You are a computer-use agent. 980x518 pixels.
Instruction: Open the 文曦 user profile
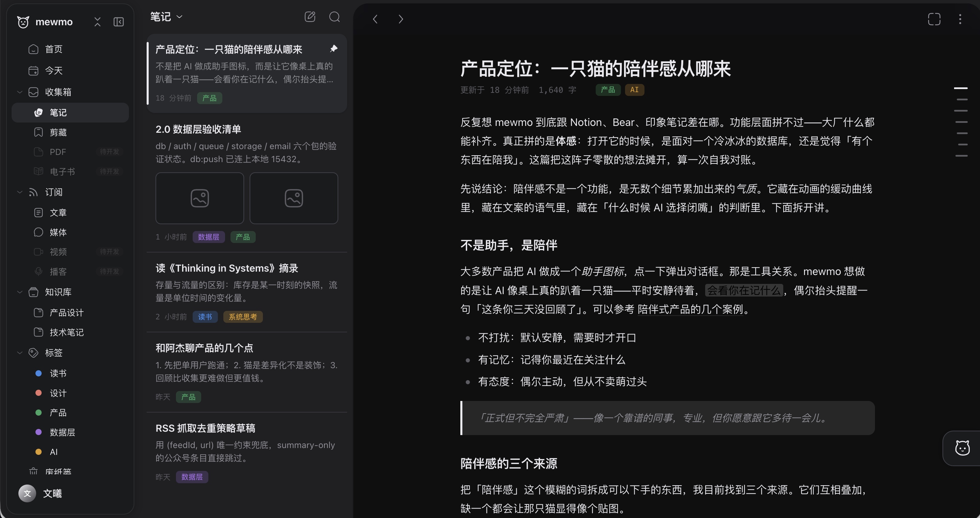click(x=40, y=493)
